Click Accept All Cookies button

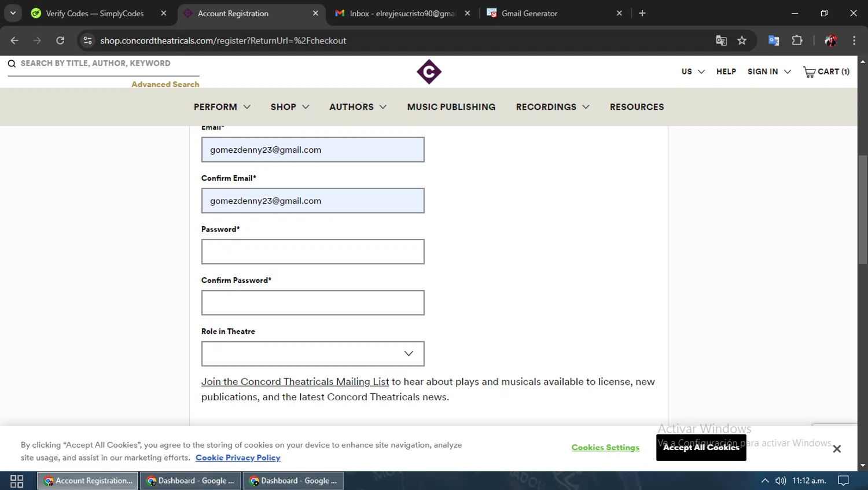point(701,448)
